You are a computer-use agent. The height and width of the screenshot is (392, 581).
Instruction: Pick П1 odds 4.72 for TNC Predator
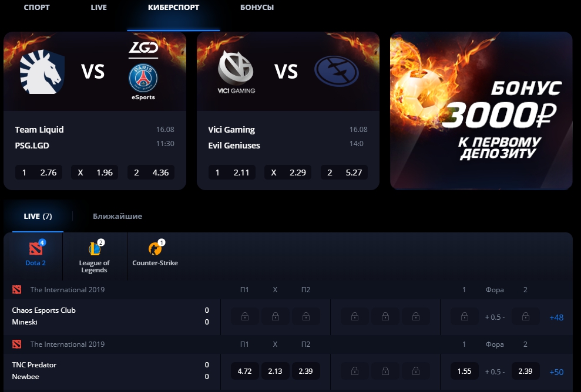245,371
